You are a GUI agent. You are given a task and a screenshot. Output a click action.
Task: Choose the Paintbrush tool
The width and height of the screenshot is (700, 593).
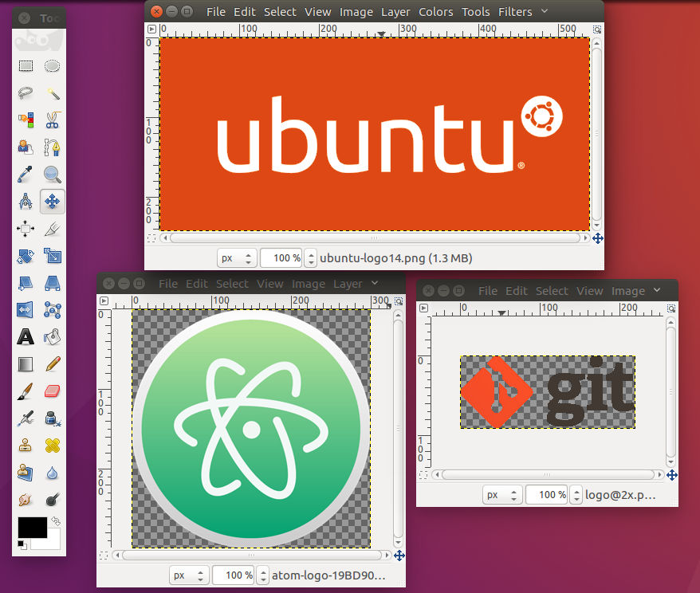click(26, 391)
